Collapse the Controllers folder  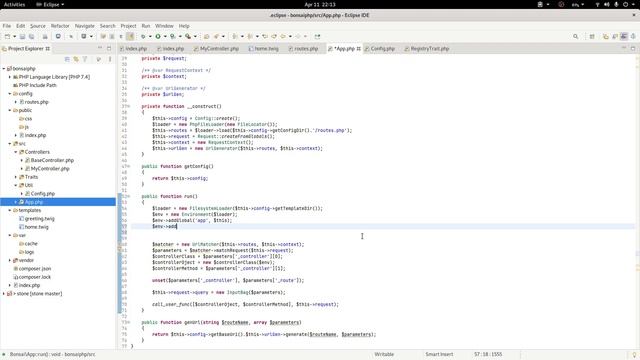(x=16, y=152)
